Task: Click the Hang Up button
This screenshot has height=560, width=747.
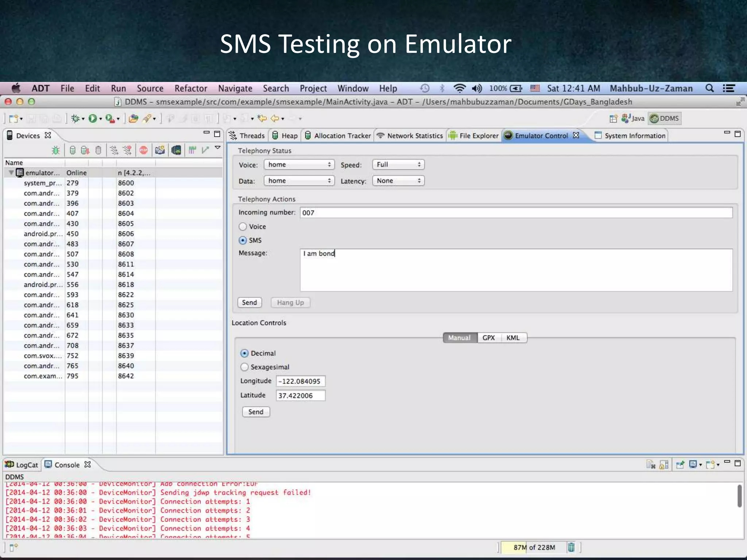Action: (x=290, y=303)
